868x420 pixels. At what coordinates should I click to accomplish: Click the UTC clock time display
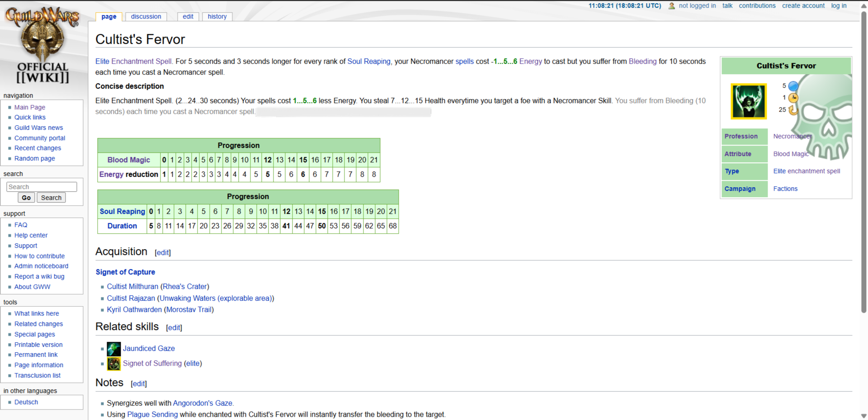tap(625, 6)
